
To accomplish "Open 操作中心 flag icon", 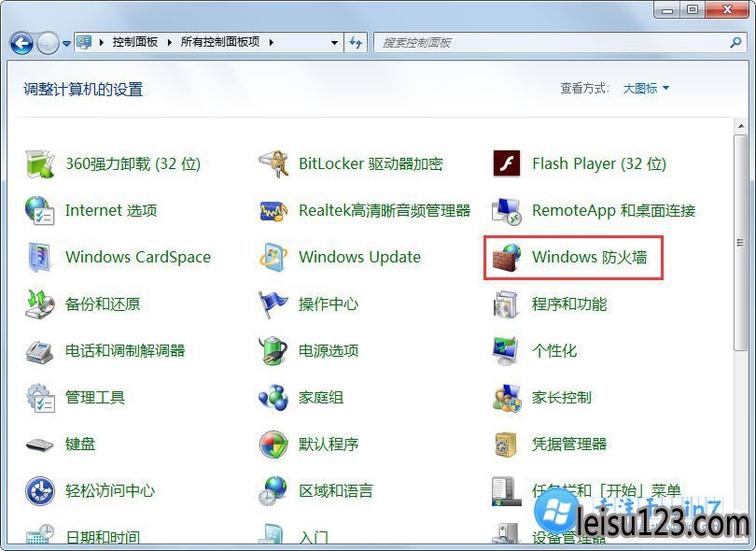I will click(x=273, y=304).
